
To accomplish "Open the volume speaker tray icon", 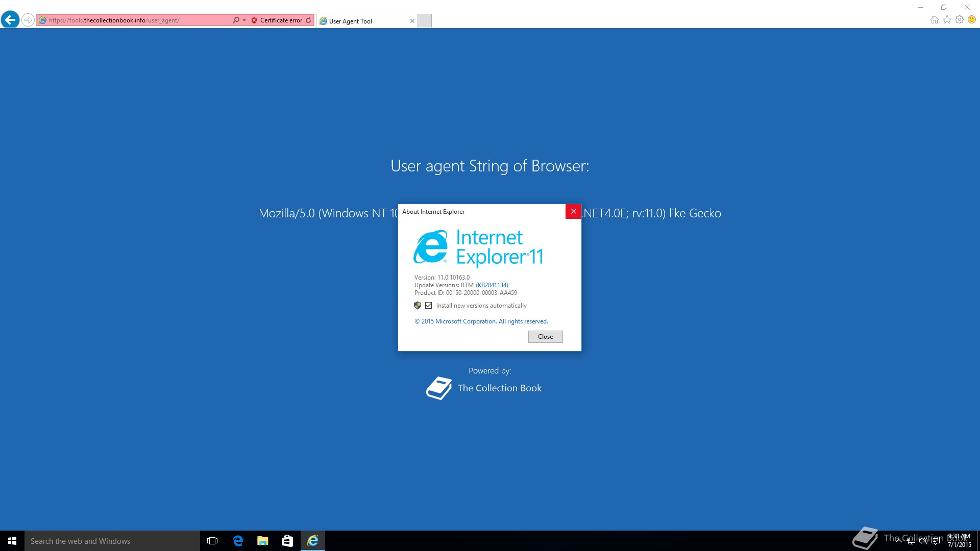I will tap(923, 541).
